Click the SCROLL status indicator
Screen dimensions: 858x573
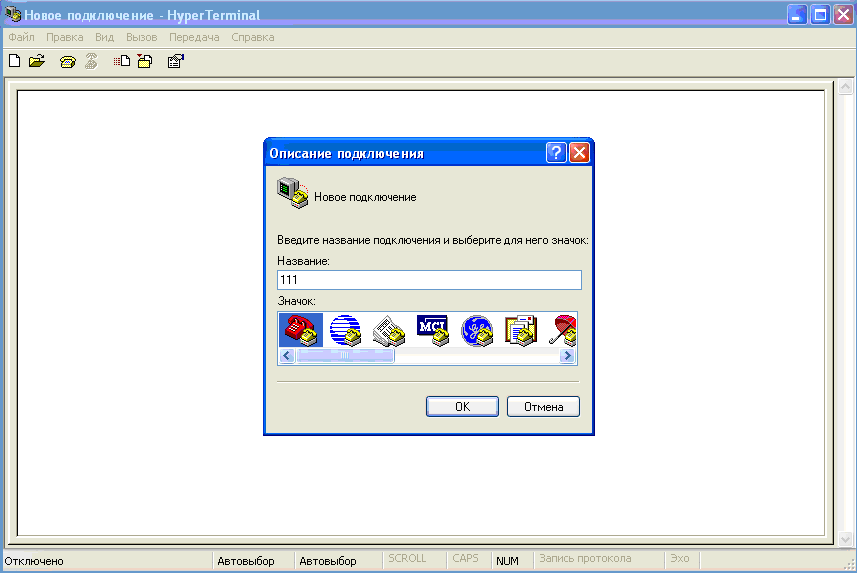coord(407,558)
